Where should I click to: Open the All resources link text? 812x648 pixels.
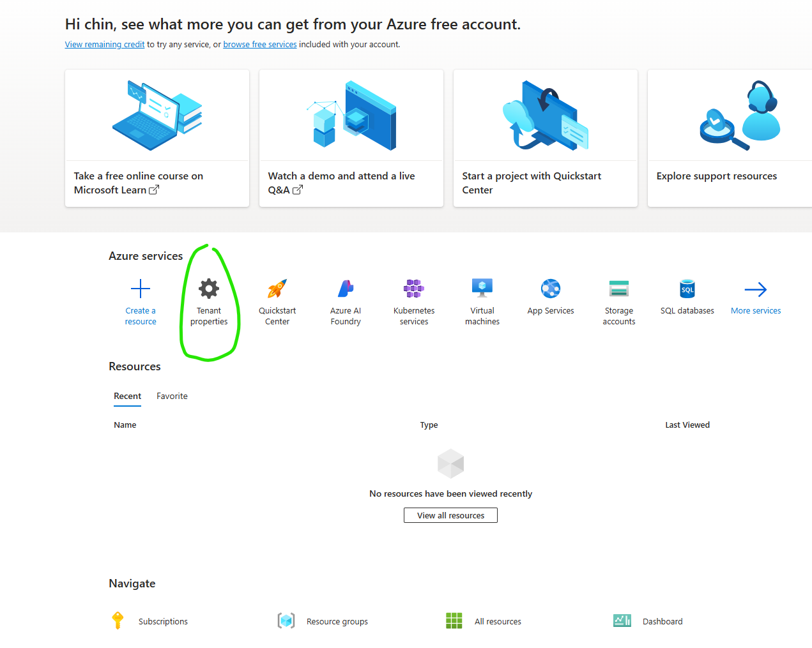pyautogui.click(x=498, y=621)
